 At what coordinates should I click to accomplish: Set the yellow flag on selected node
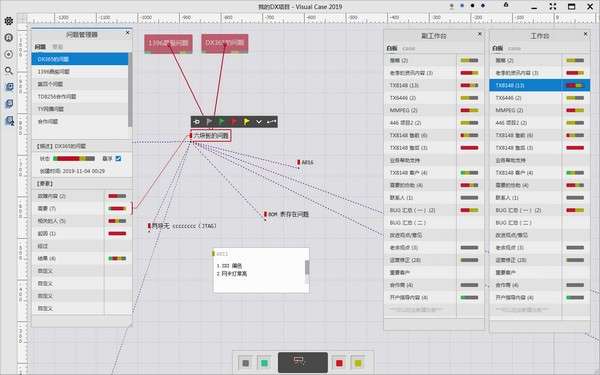pos(246,122)
